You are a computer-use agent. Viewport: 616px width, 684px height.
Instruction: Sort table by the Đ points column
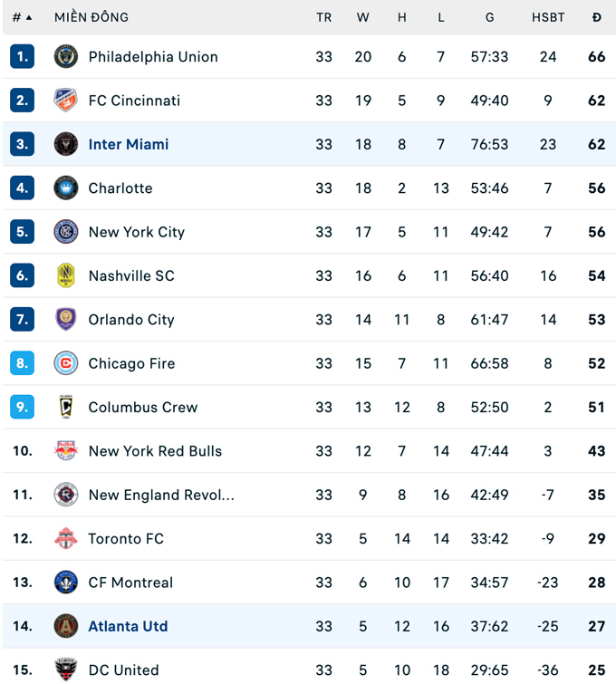[x=596, y=17]
